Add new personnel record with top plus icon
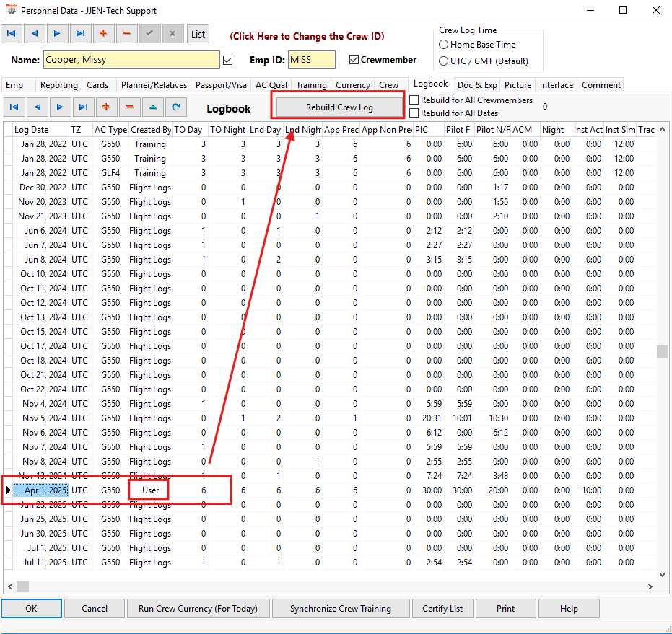This screenshot has height=634, width=672. click(103, 34)
